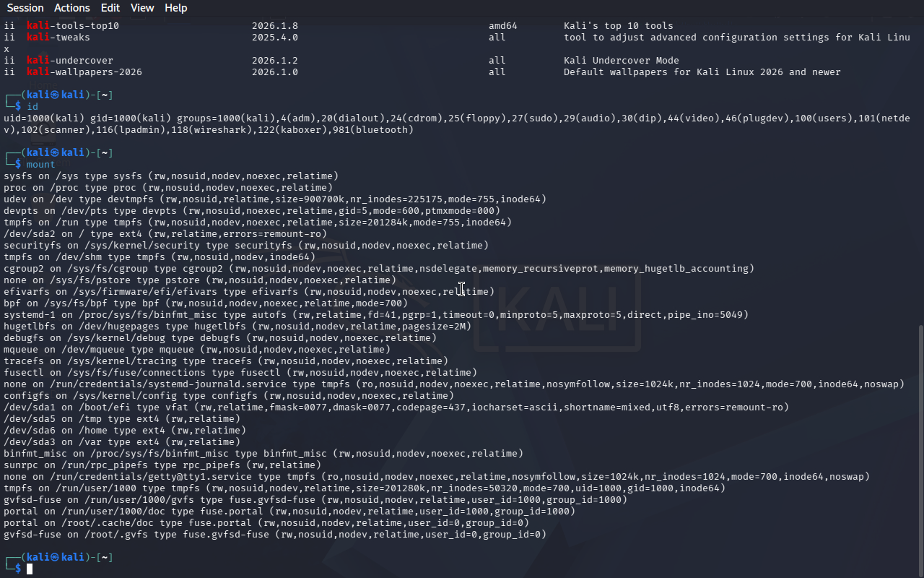The width and height of the screenshot is (924, 578).
Task: Click the kali-wallpapers-2026 package name
Action: click(x=84, y=72)
